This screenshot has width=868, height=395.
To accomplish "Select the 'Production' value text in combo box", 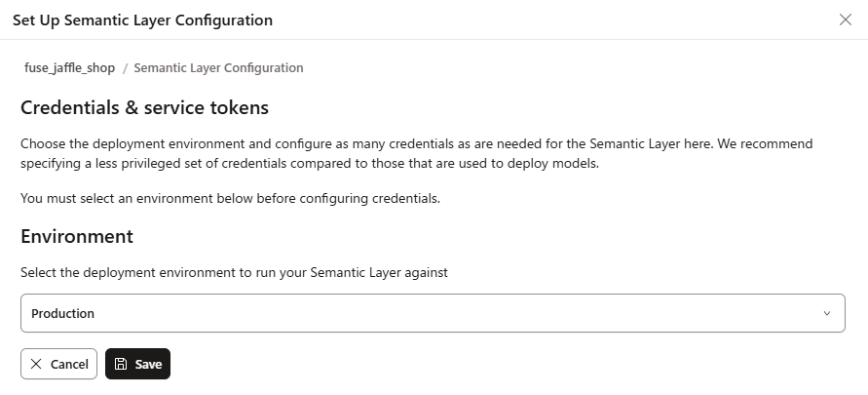I will 63,314.
